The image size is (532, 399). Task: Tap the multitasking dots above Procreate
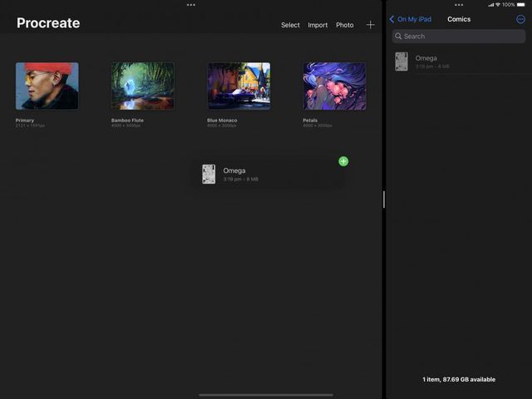pos(191,5)
